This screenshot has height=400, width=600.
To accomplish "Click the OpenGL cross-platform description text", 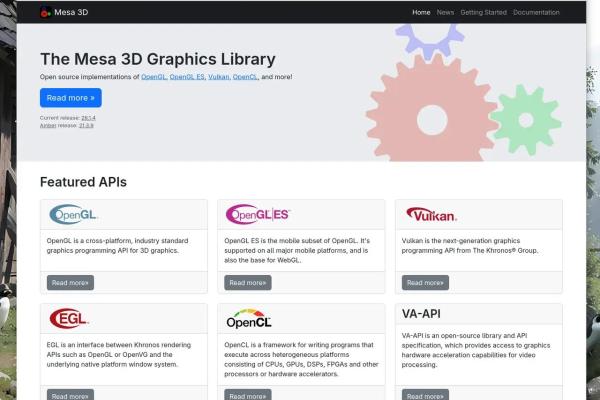I will tap(117, 246).
